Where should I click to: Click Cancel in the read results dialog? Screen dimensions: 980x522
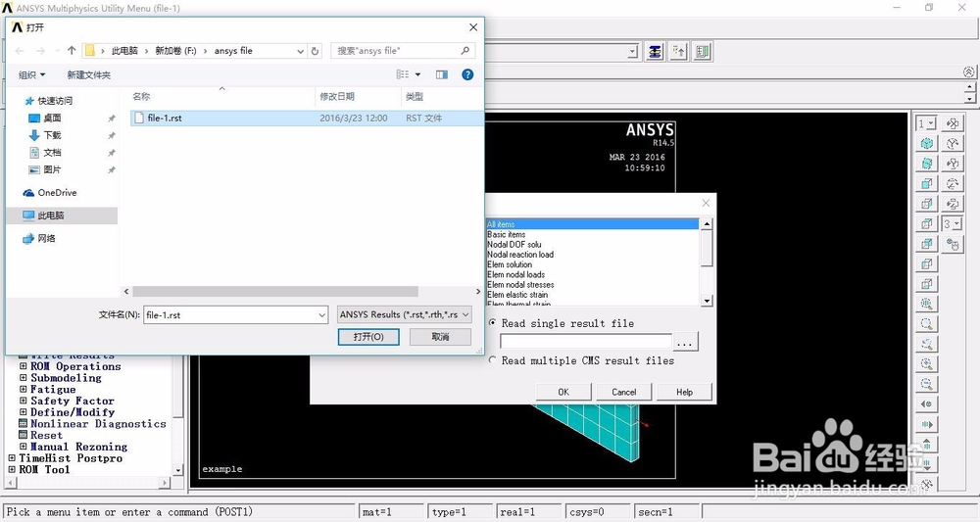coord(623,392)
